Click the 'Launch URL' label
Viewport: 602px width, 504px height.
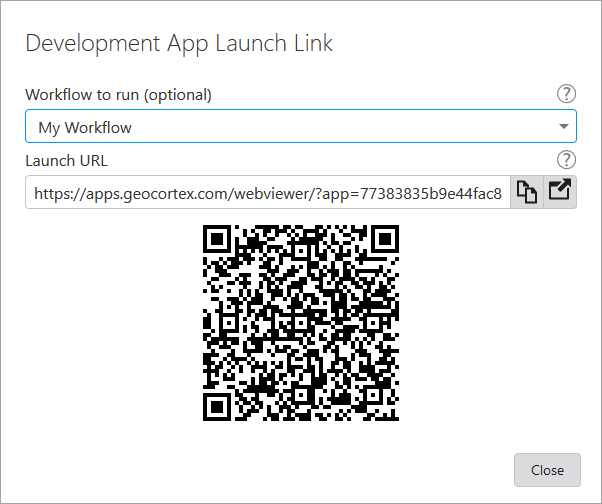coord(66,161)
